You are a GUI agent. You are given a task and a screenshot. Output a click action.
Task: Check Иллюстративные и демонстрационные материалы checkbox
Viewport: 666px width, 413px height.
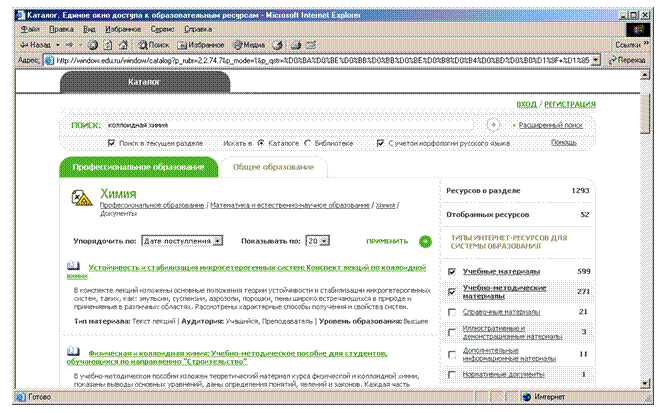pyautogui.click(x=452, y=332)
